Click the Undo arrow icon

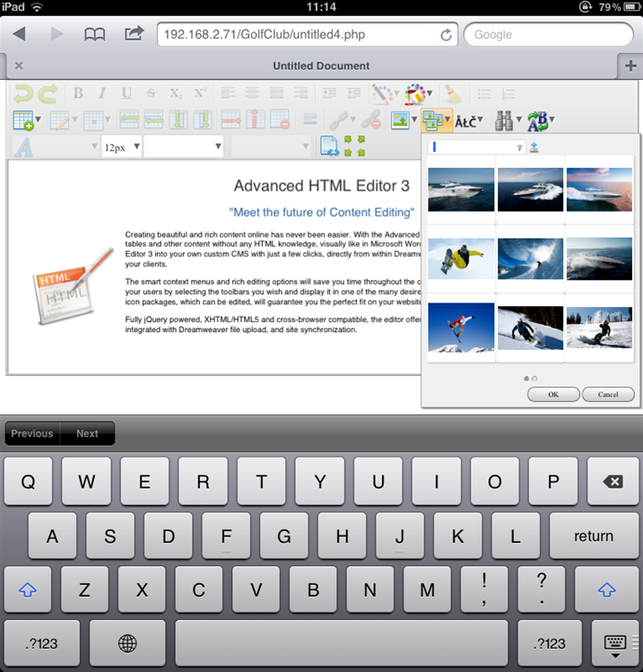[23, 93]
